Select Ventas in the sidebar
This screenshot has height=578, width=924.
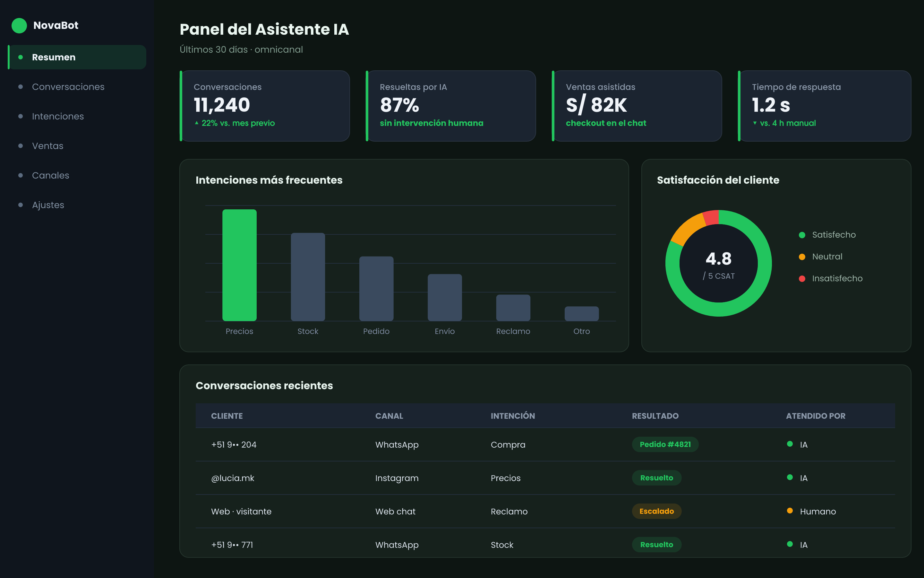click(77, 146)
